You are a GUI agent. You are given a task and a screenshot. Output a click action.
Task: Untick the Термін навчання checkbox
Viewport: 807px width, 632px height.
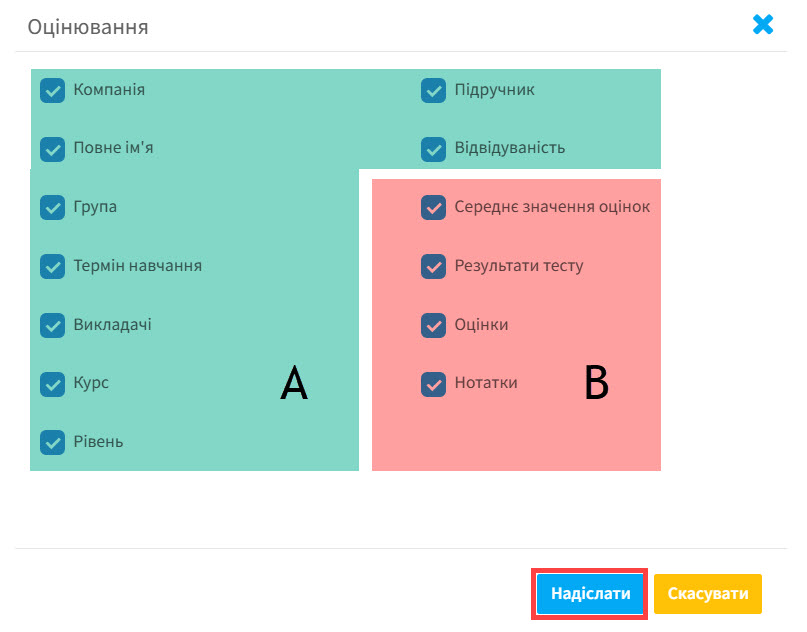click(x=52, y=266)
